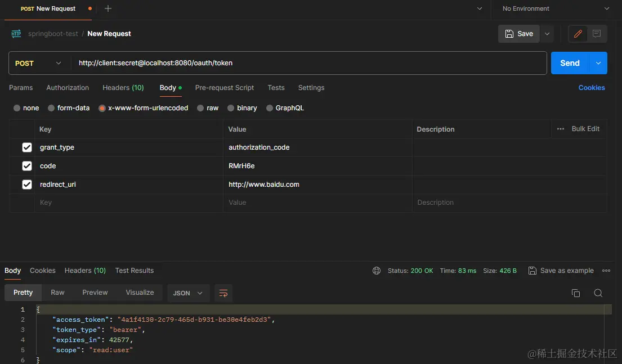Uncheck the redirect_uri row checkbox
This screenshot has height=364, width=622.
pyautogui.click(x=26, y=185)
